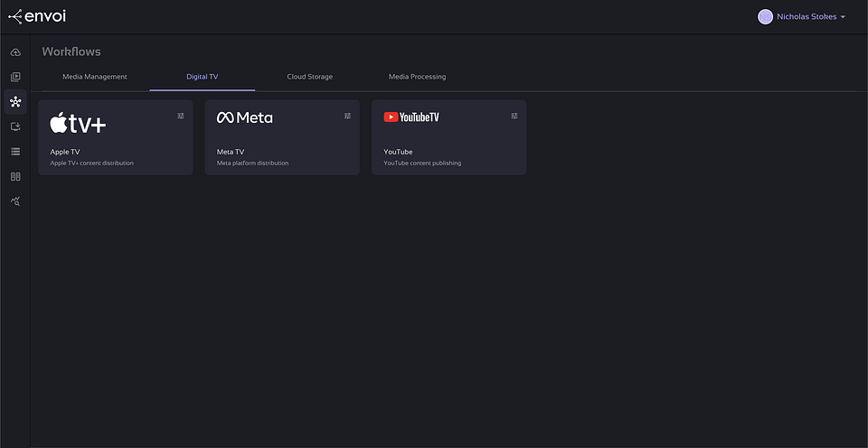
Task: Select the Digital TV tab
Action: [202, 77]
